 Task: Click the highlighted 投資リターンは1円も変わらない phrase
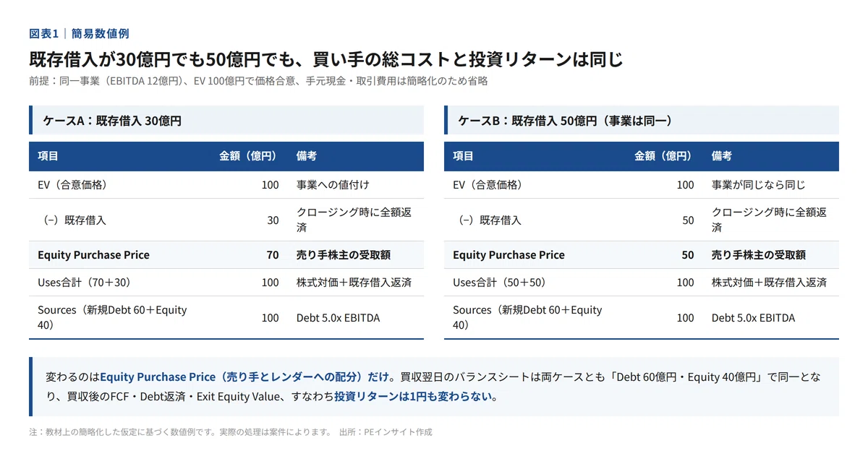coord(412,397)
